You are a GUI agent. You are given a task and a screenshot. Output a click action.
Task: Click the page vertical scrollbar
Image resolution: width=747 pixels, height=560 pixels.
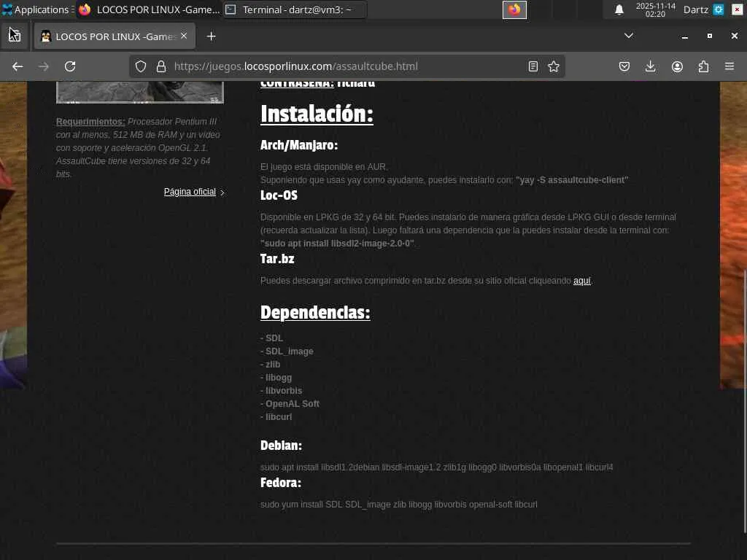pos(744,400)
